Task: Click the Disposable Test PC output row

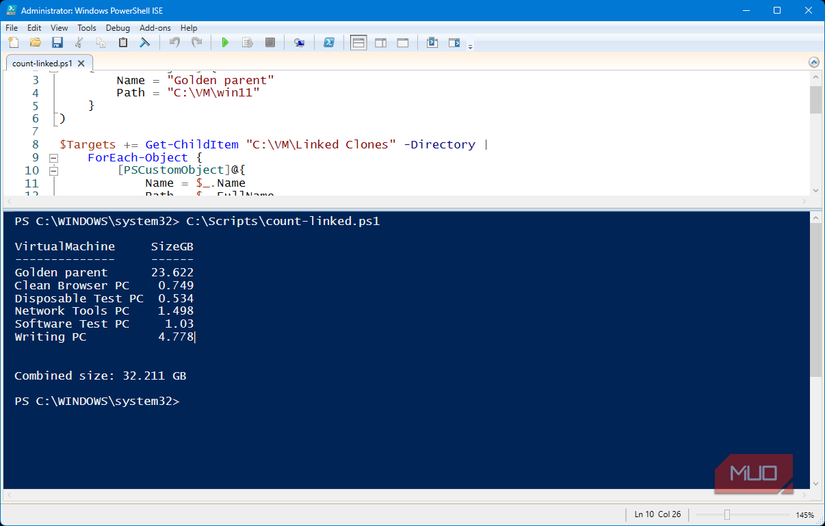Action: 104,298
